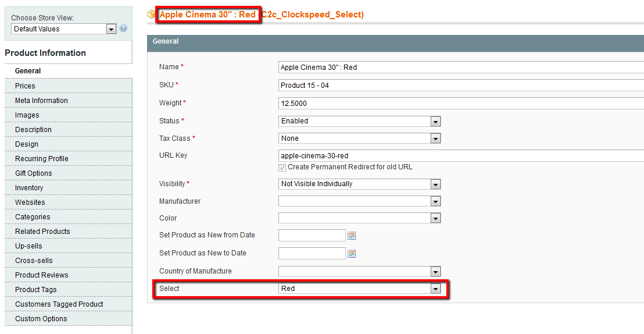The image size is (644, 334).
Task: Open the Visibility dropdown
Action: tap(359, 184)
